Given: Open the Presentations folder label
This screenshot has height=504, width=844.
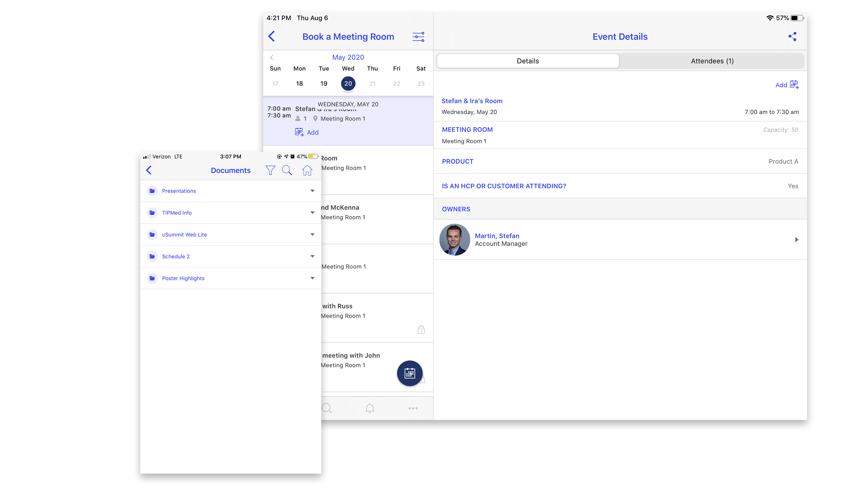Looking at the screenshot, I should (x=179, y=191).
